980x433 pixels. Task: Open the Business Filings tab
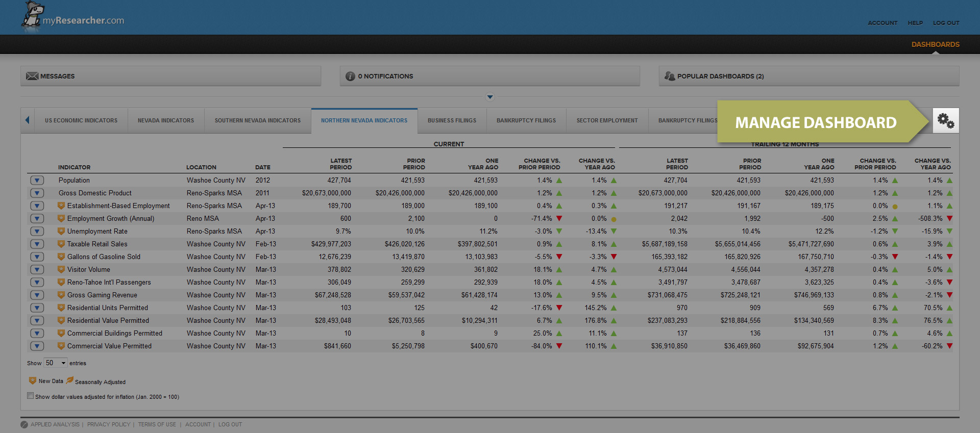point(452,121)
